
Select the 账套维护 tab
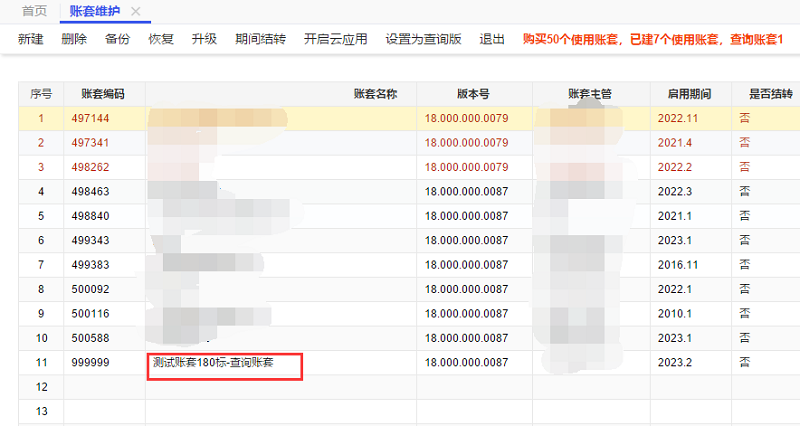click(x=94, y=11)
